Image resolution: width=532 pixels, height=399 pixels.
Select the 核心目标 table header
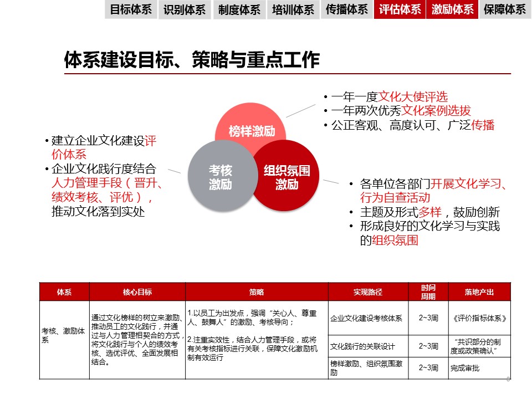click(x=137, y=292)
